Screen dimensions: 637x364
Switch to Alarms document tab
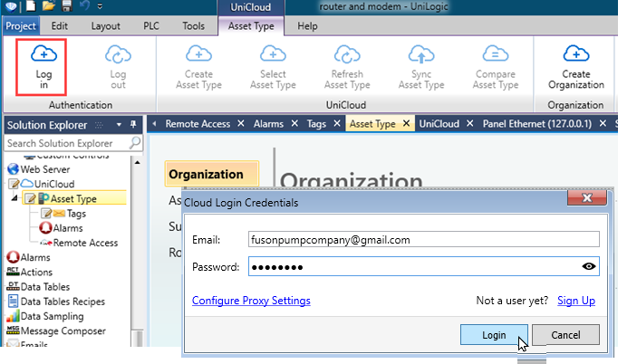(268, 124)
